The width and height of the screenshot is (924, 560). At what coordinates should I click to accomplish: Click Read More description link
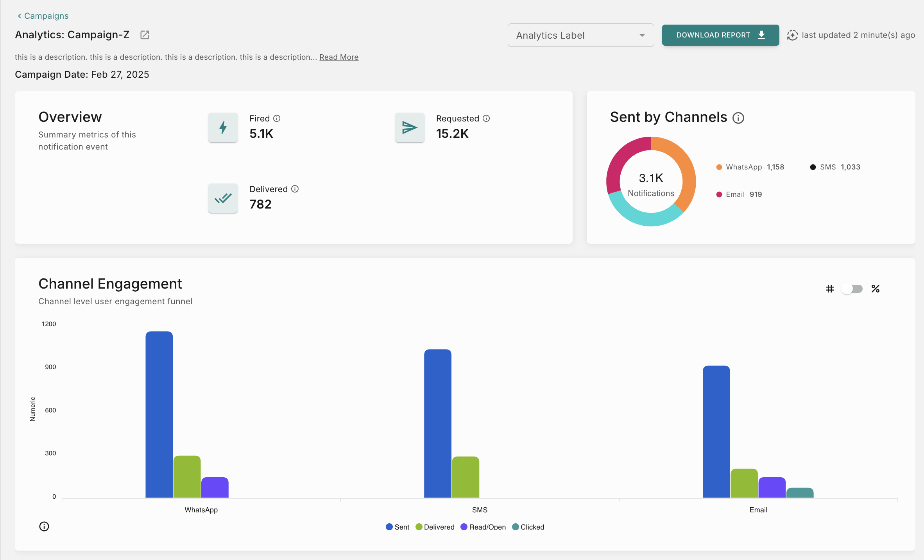pos(339,57)
